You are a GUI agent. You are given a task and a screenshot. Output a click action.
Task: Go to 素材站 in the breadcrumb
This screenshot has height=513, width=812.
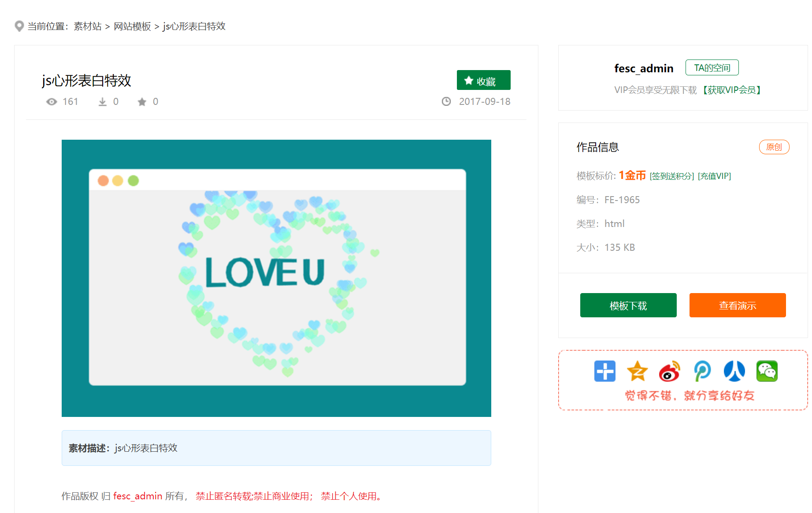pyautogui.click(x=88, y=26)
